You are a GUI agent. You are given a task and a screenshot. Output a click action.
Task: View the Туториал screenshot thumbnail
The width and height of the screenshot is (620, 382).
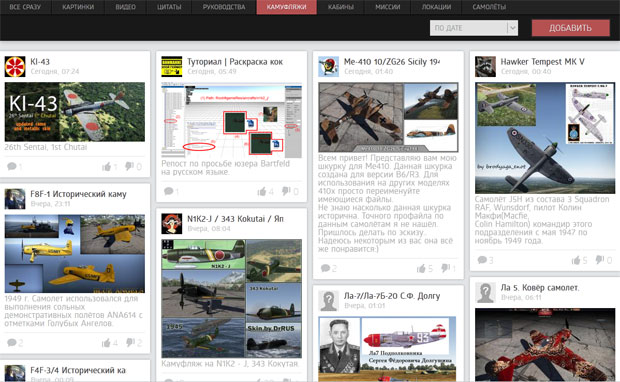coord(231,120)
